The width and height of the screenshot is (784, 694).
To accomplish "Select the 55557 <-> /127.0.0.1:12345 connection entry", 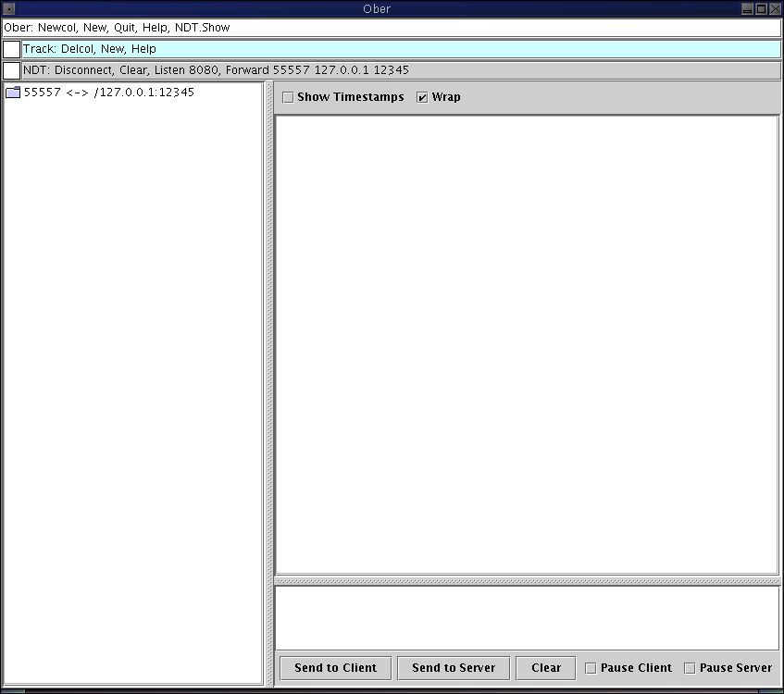I will click(108, 93).
